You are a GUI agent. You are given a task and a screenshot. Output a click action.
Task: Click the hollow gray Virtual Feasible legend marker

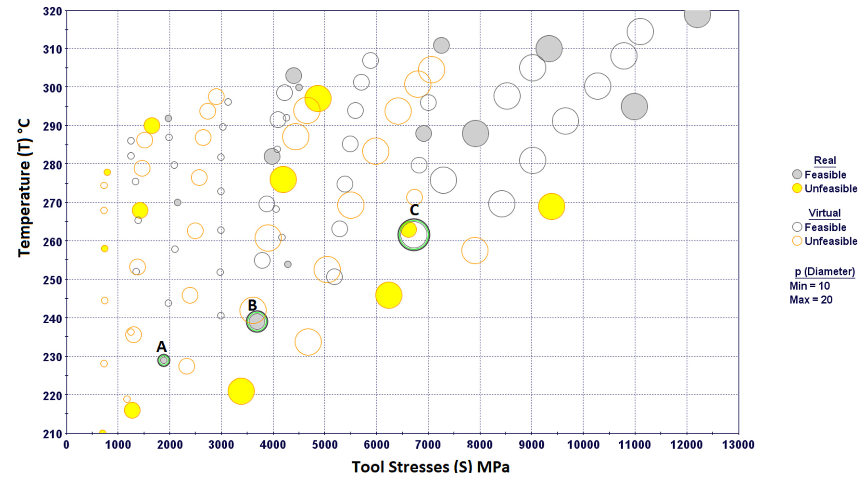[x=797, y=227]
